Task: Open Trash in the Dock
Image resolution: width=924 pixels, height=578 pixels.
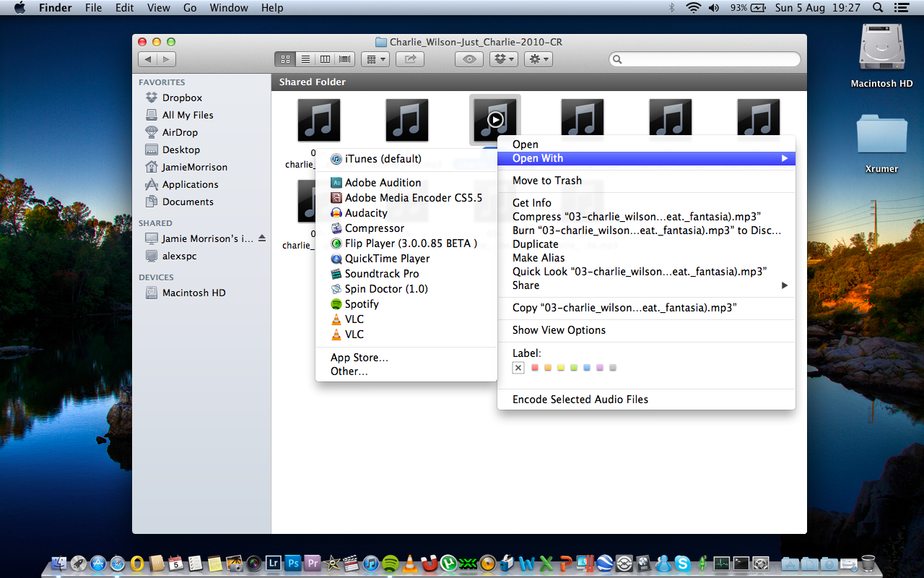Action: tap(868, 563)
